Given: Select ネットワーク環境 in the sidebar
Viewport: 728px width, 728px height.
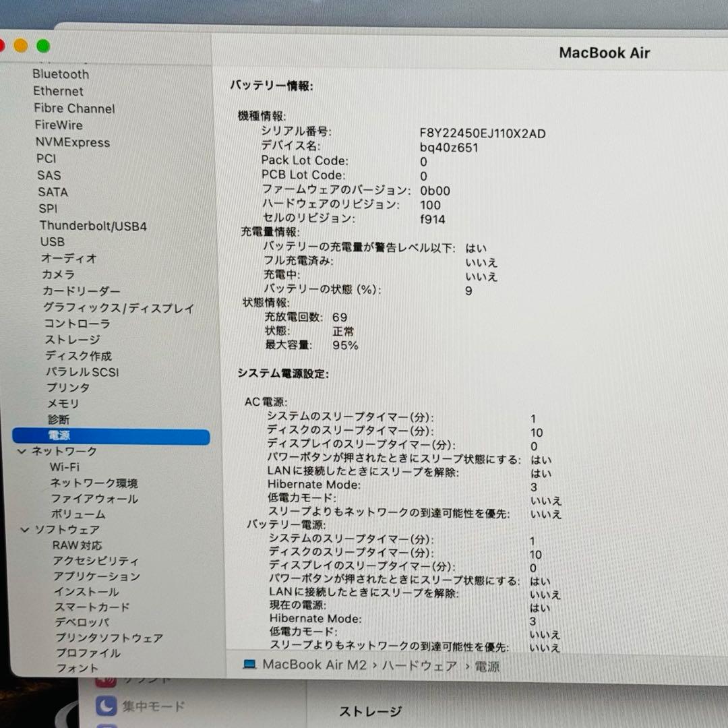Looking at the screenshot, I should 94,483.
